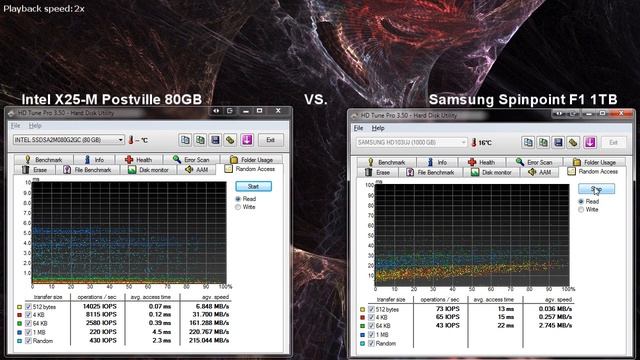This screenshot has width=640, height=360.
Task: Open File Benchmark tab in Intel window
Action: [x=87, y=170]
